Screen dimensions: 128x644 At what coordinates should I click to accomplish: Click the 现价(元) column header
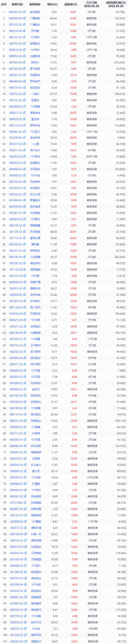coord(52,5)
